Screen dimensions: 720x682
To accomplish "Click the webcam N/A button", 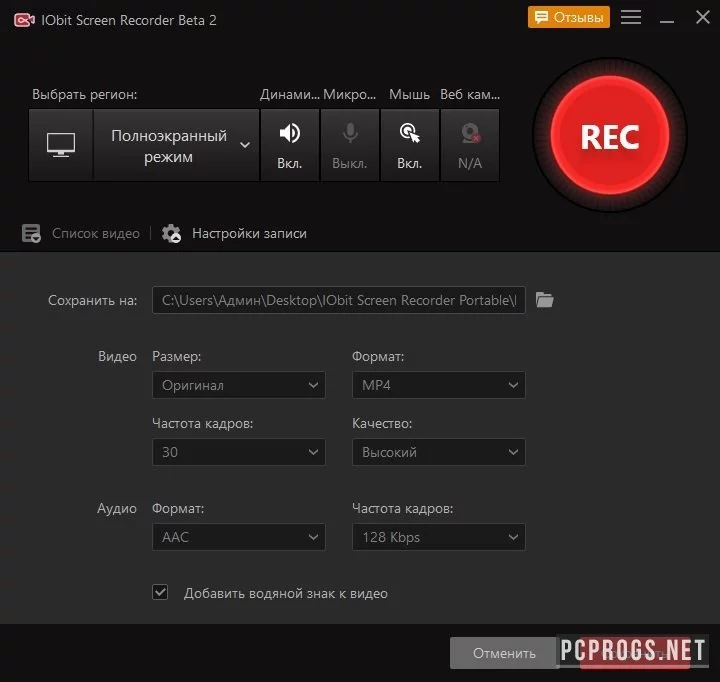I will coord(470,145).
